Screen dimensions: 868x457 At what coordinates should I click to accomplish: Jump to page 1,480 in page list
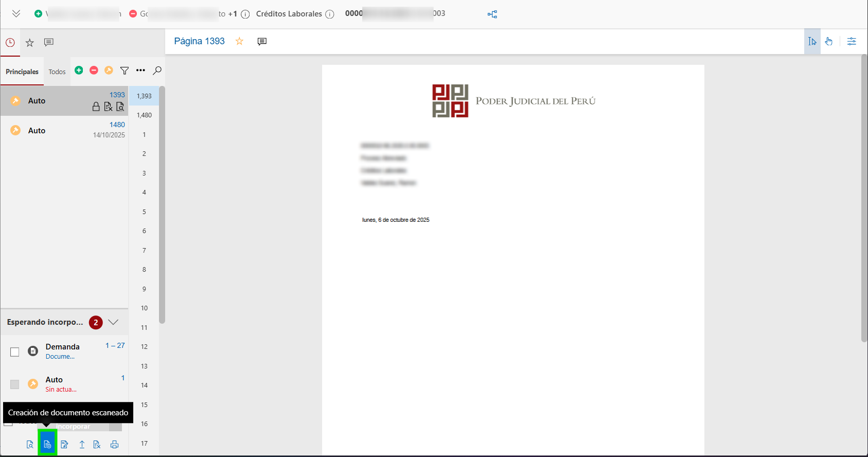(144, 115)
